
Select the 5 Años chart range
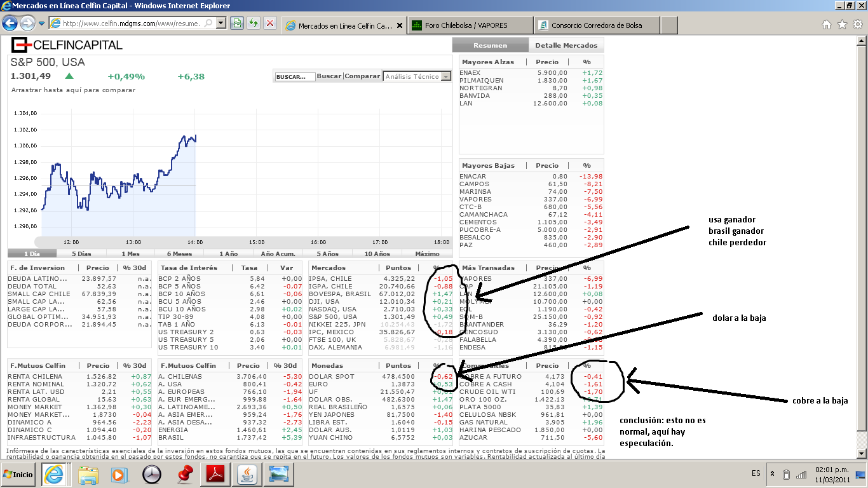pos(327,254)
